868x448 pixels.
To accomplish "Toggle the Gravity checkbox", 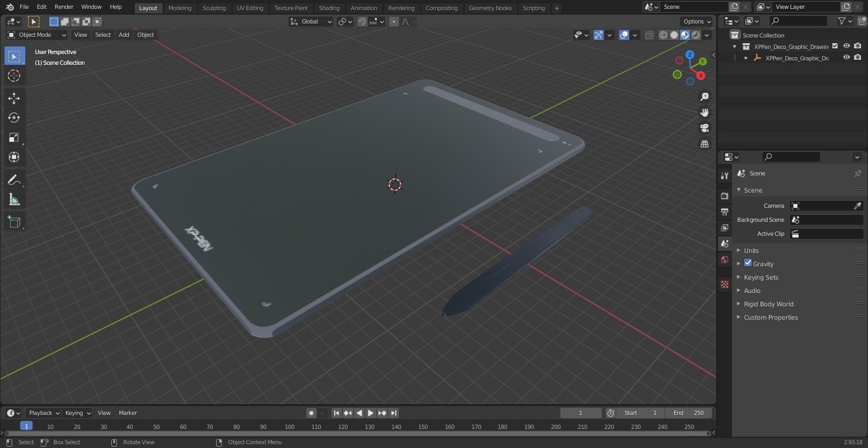I will click(748, 263).
